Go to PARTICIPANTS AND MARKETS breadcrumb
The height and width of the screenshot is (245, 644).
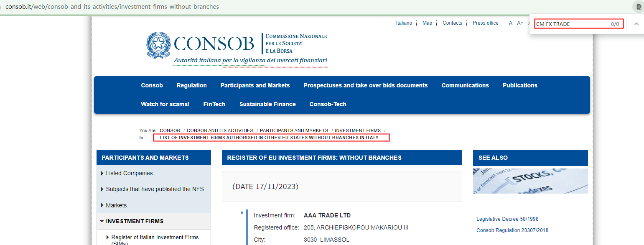coord(294,130)
